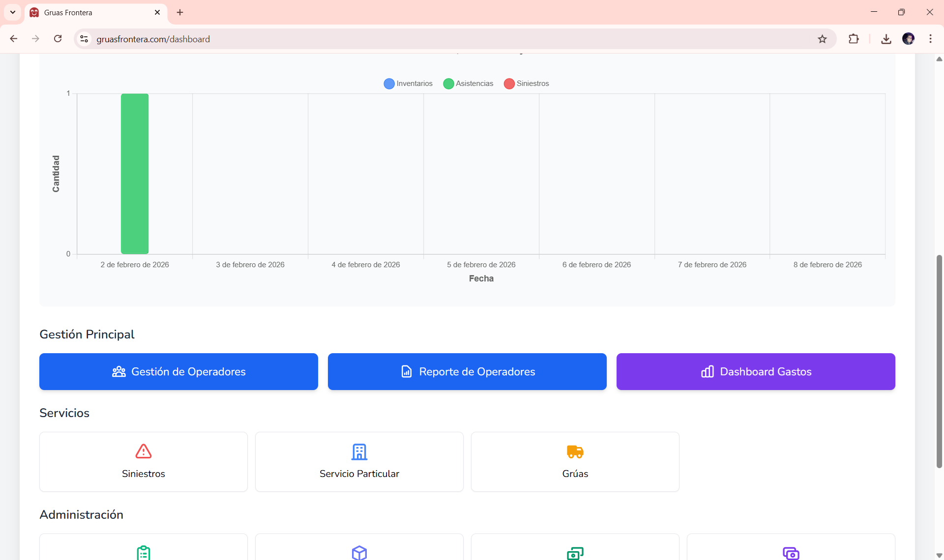Click the Siniestros warning triangle icon

coord(143,451)
